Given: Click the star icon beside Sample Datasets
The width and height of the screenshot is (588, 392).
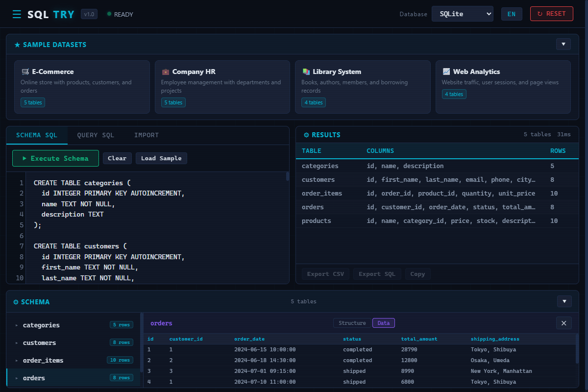Looking at the screenshot, I should point(17,45).
